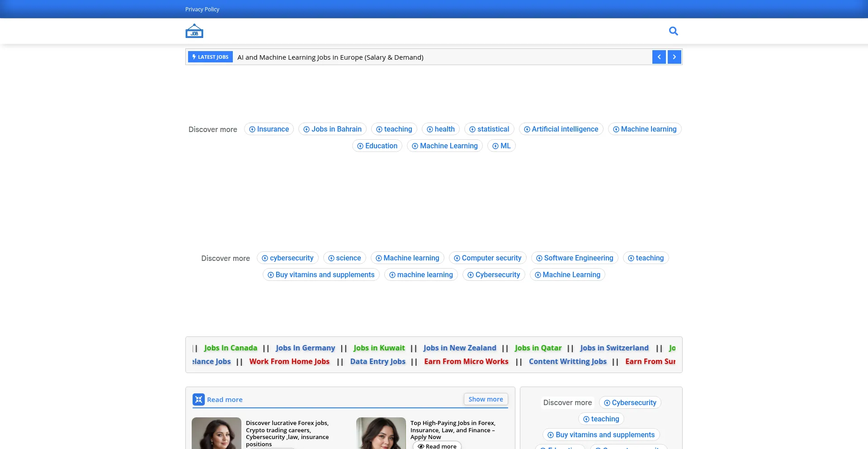Click the eye icon on the Read more button
The width and height of the screenshot is (868, 449).
click(420, 446)
